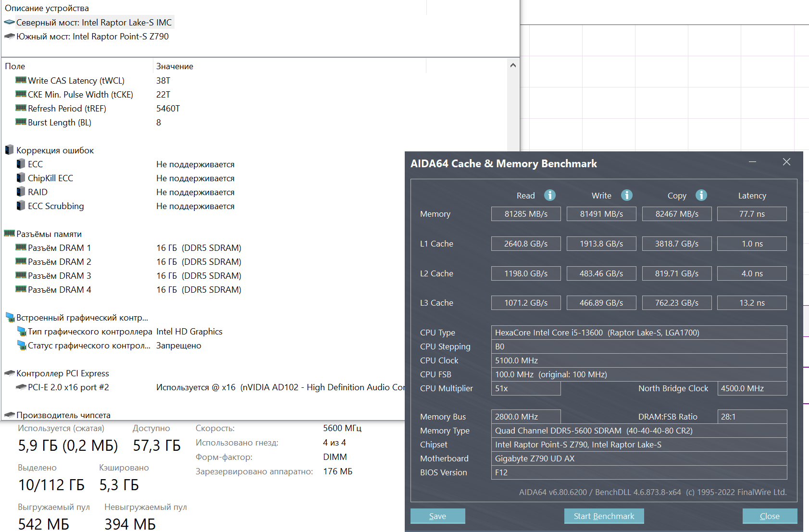Click the CPU Stepping B0 field

coord(639,346)
